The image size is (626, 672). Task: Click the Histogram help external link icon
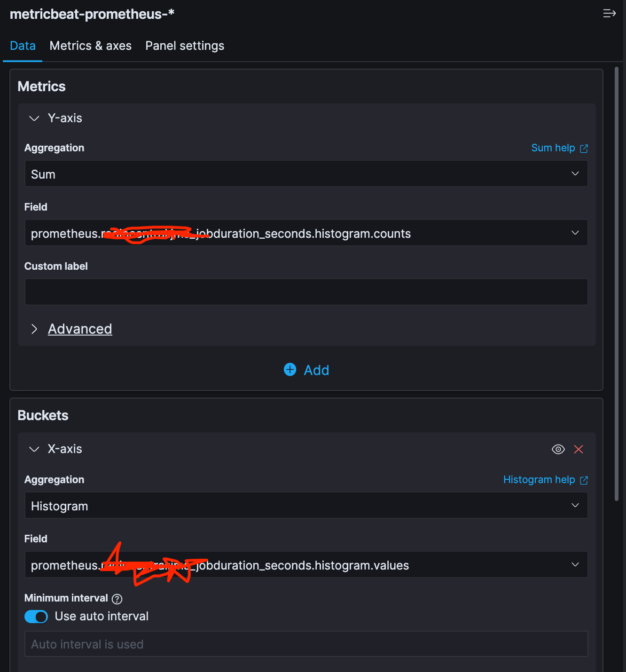pos(584,480)
